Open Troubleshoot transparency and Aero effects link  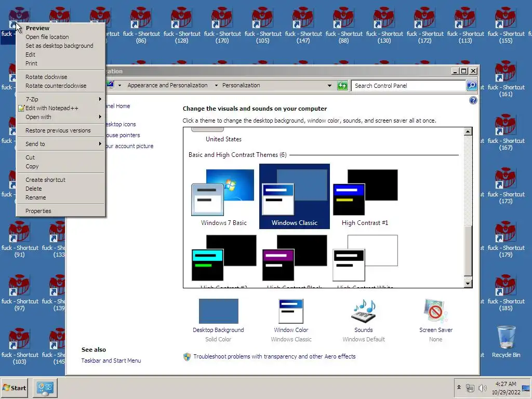[x=274, y=356]
